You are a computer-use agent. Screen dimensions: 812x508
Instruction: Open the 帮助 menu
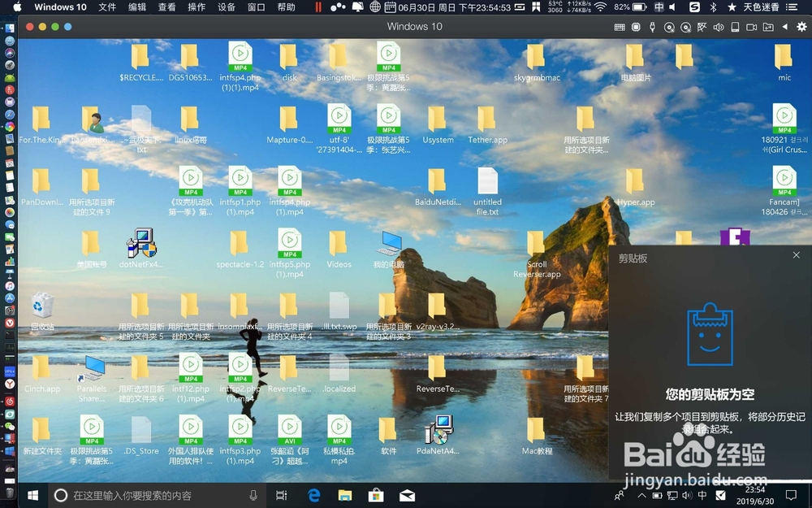click(x=286, y=7)
